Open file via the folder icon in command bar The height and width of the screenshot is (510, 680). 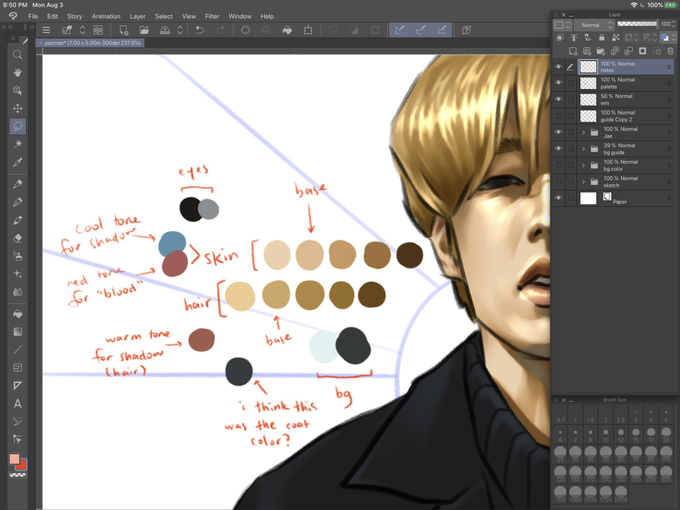click(x=144, y=30)
